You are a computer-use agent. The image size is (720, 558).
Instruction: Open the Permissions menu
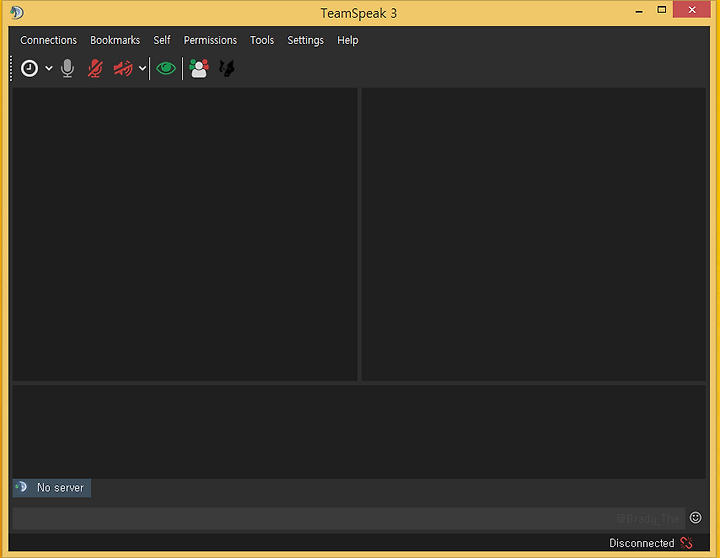point(210,40)
